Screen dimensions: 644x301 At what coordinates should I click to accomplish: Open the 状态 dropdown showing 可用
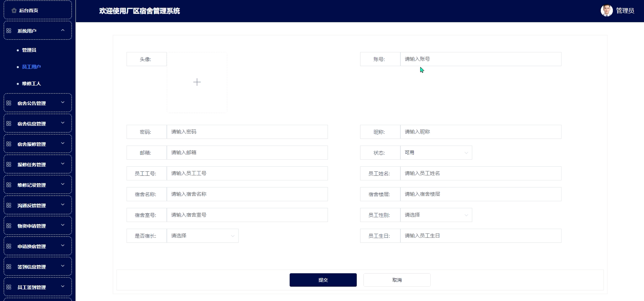click(x=436, y=153)
